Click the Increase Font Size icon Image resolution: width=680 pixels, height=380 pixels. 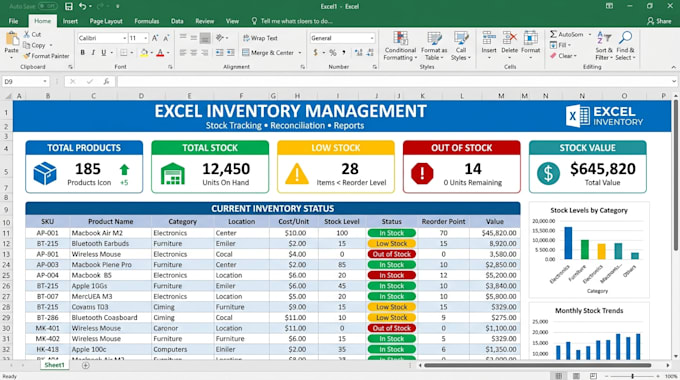click(155, 38)
